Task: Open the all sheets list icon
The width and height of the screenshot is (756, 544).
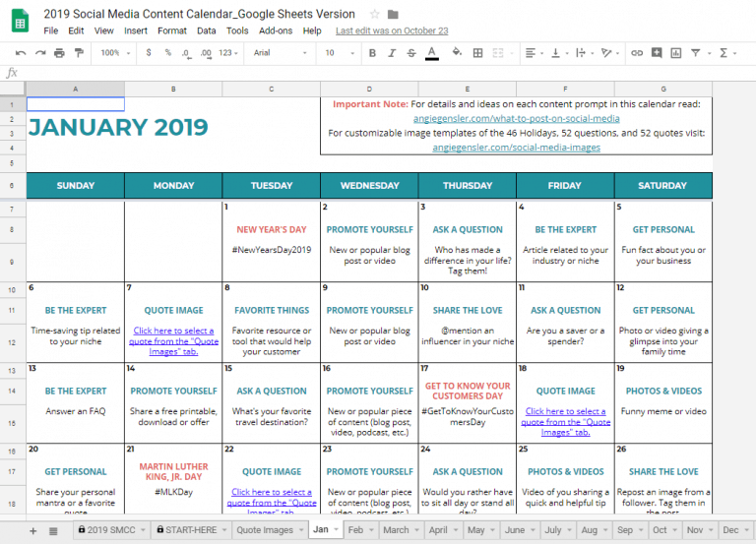Action: tap(53, 531)
